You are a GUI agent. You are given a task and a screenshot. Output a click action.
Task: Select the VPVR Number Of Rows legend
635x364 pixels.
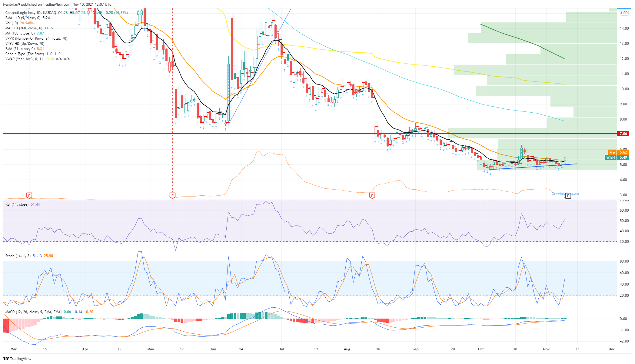(36, 38)
